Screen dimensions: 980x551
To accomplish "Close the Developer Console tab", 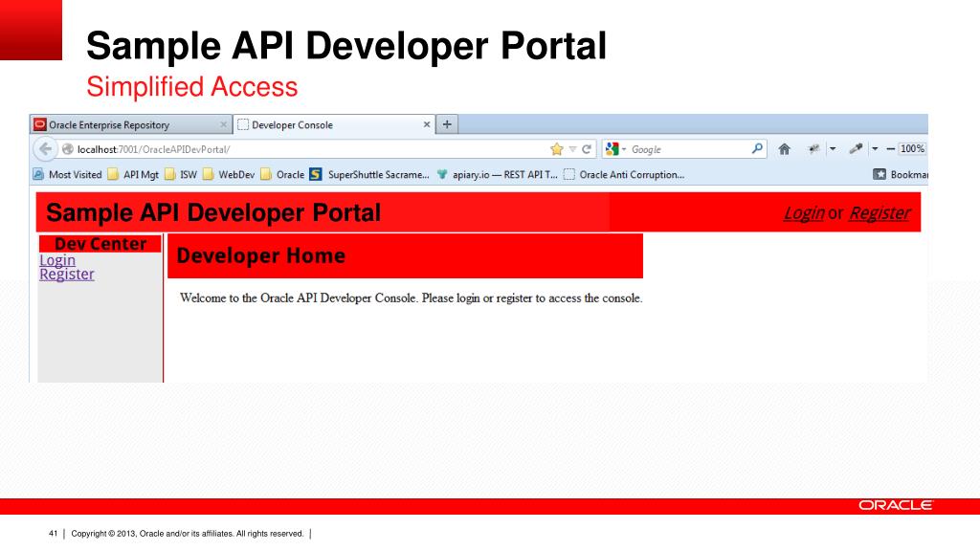I will tap(426, 125).
